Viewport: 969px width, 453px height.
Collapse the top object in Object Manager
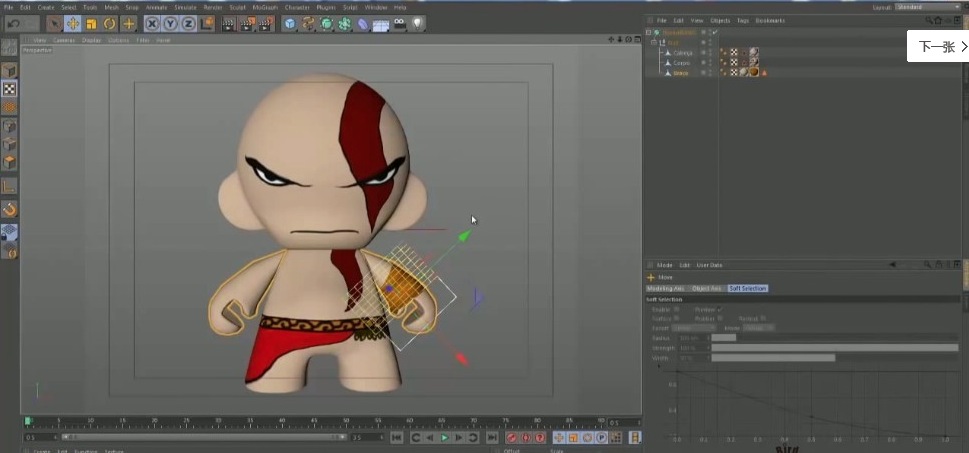(x=648, y=32)
